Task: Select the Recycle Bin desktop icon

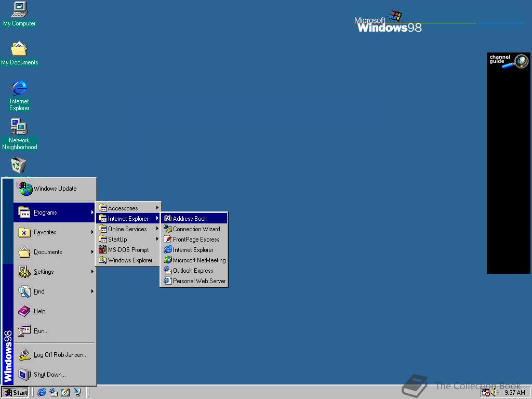Action: (x=18, y=166)
